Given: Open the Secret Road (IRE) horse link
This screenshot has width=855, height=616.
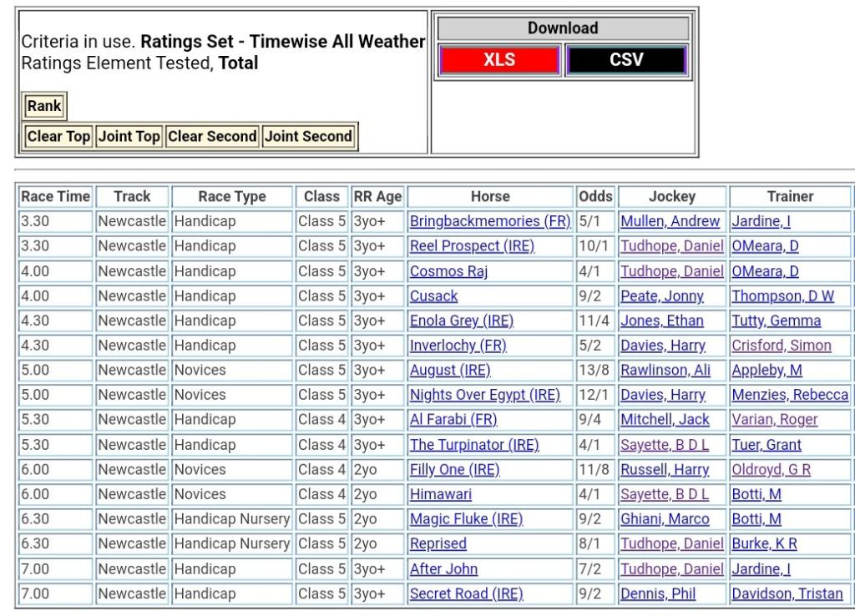Looking at the screenshot, I should pos(466,593).
